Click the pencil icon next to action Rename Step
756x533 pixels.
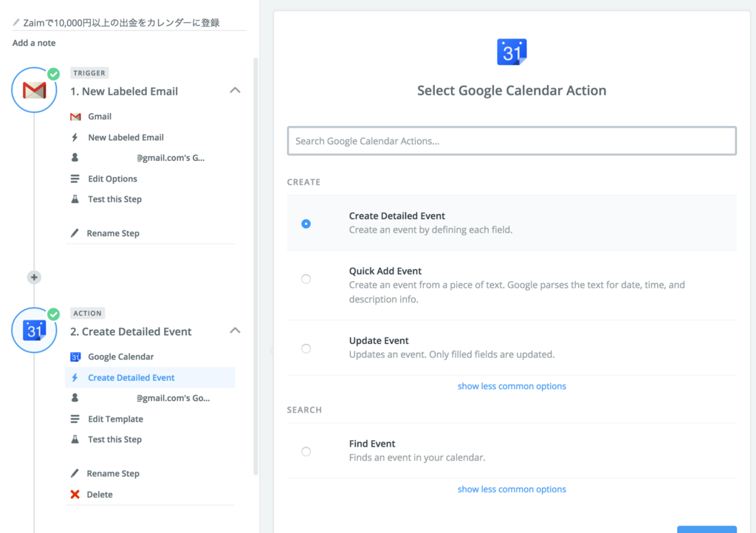pyautogui.click(x=75, y=474)
